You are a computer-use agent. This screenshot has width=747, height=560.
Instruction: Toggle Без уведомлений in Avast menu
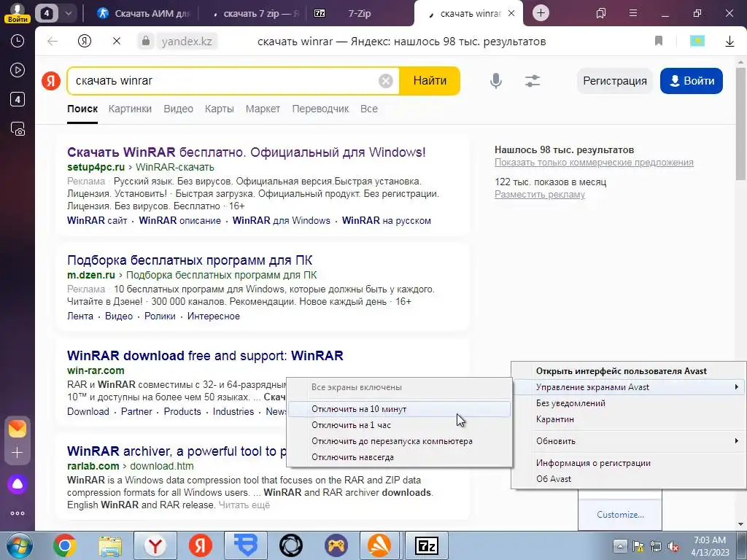[629, 403]
